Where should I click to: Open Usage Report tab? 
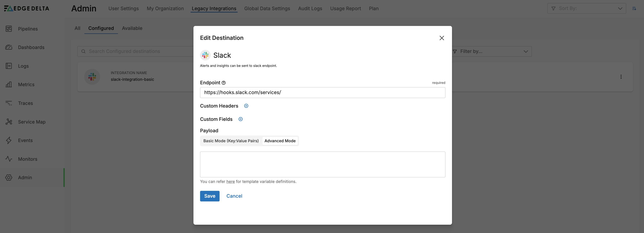coord(345,9)
